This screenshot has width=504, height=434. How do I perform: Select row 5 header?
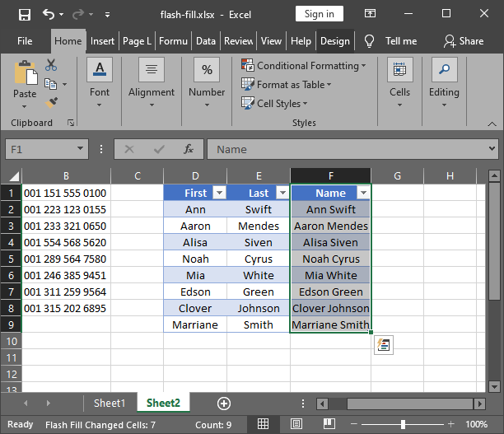(x=11, y=259)
